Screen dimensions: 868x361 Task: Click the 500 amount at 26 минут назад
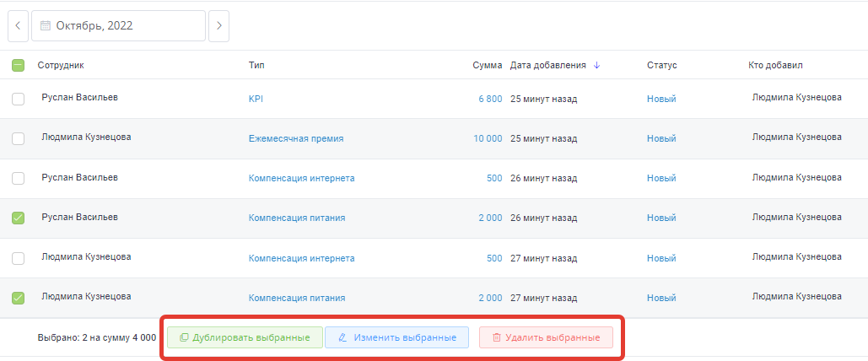(495, 178)
